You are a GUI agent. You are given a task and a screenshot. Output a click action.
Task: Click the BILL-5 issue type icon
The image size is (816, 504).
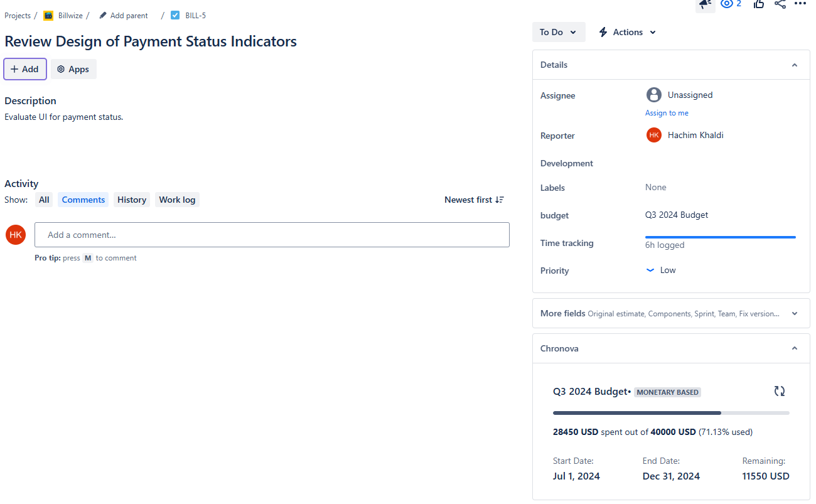(175, 16)
